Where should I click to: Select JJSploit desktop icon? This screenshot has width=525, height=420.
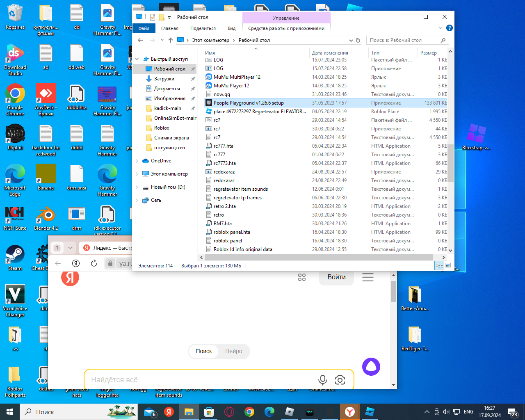(15, 137)
